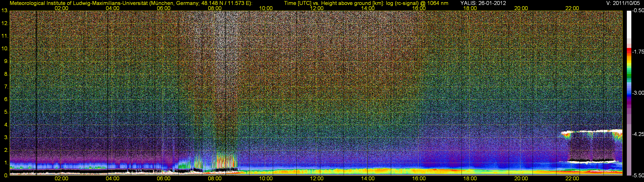Click the white cloud layer near 3.5 km
Image resolution: width=644 pixels, height=182 pixels.
tap(592, 131)
